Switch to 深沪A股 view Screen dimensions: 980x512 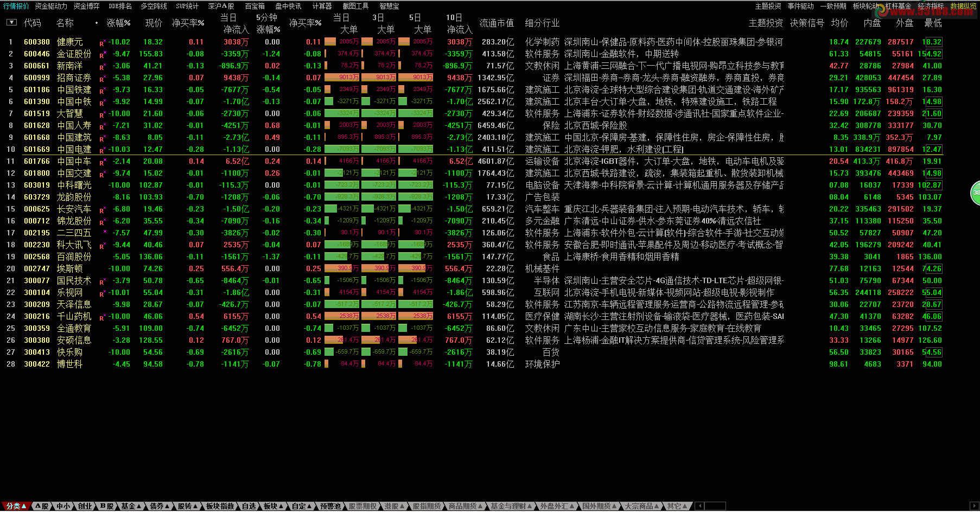click(x=221, y=6)
